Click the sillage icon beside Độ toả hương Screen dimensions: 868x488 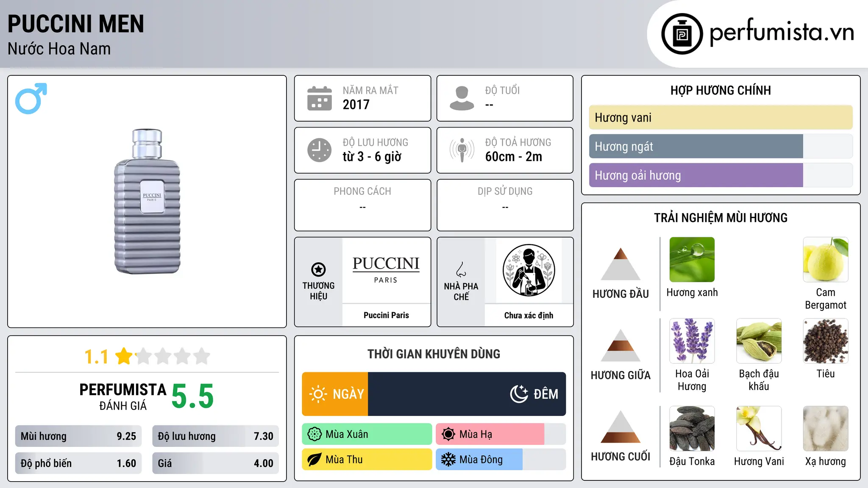pyautogui.click(x=462, y=150)
